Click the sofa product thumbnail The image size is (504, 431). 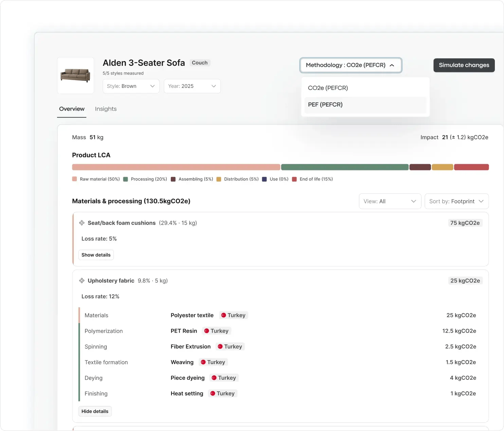75,75
